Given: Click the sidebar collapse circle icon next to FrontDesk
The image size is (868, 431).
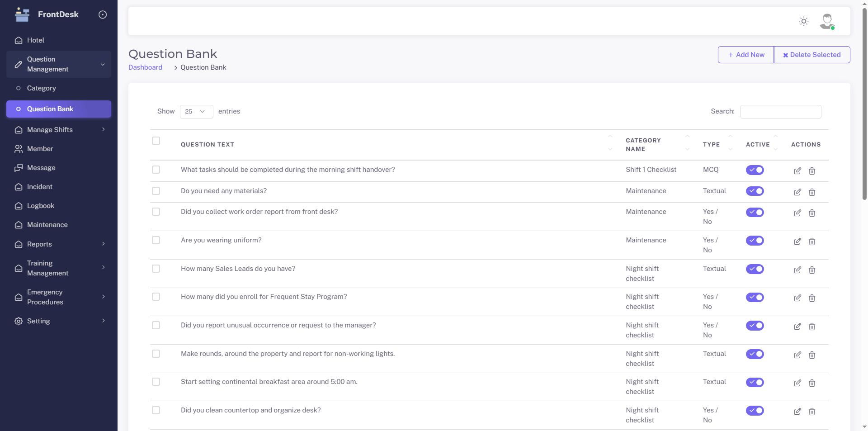Looking at the screenshot, I should pos(103,14).
